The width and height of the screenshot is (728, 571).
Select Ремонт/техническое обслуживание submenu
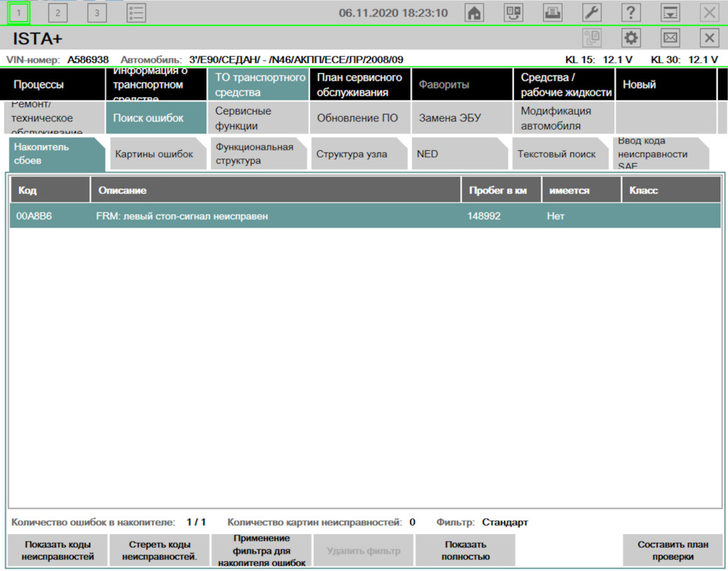pyautogui.click(x=55, y=118)
